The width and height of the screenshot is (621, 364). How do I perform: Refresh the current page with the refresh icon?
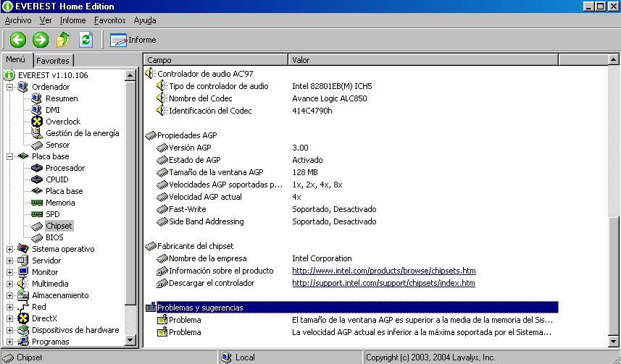86,40
